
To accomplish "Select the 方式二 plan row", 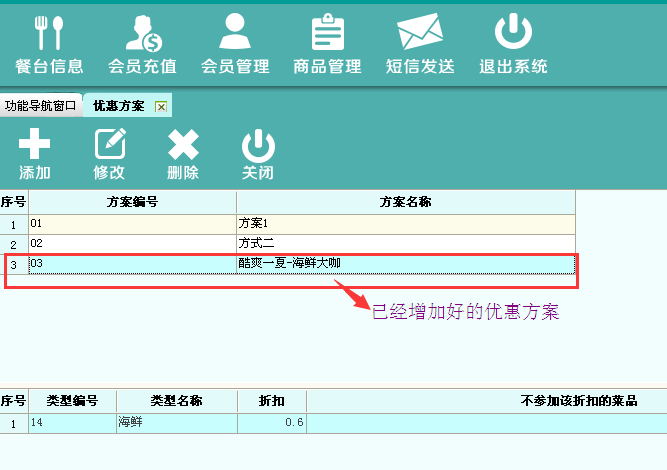I will pyautogui.click(x=300, y=243).
